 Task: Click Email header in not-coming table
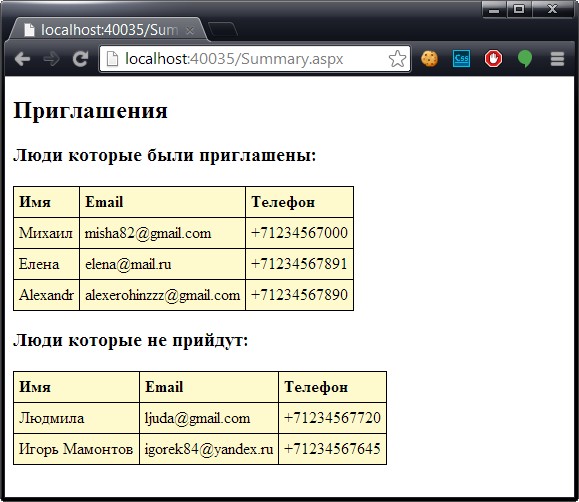click(x=209, y=387)
